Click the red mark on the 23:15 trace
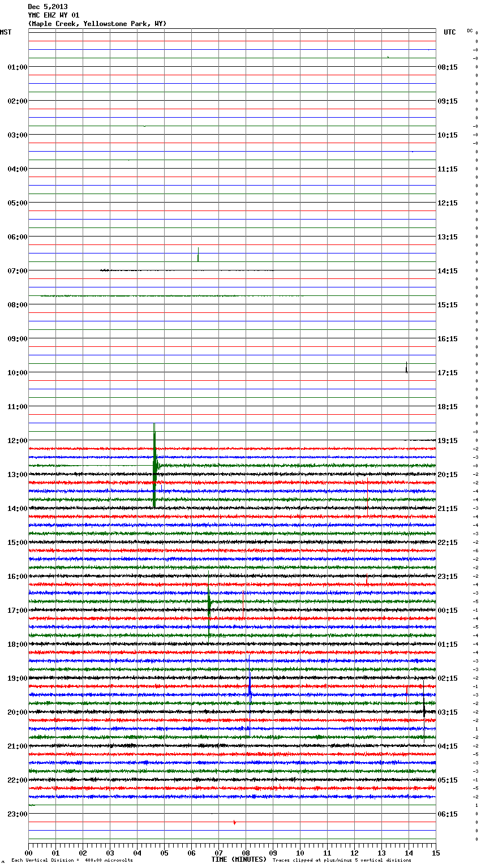Screen dimensions: 481x868 tap(234, 822)
